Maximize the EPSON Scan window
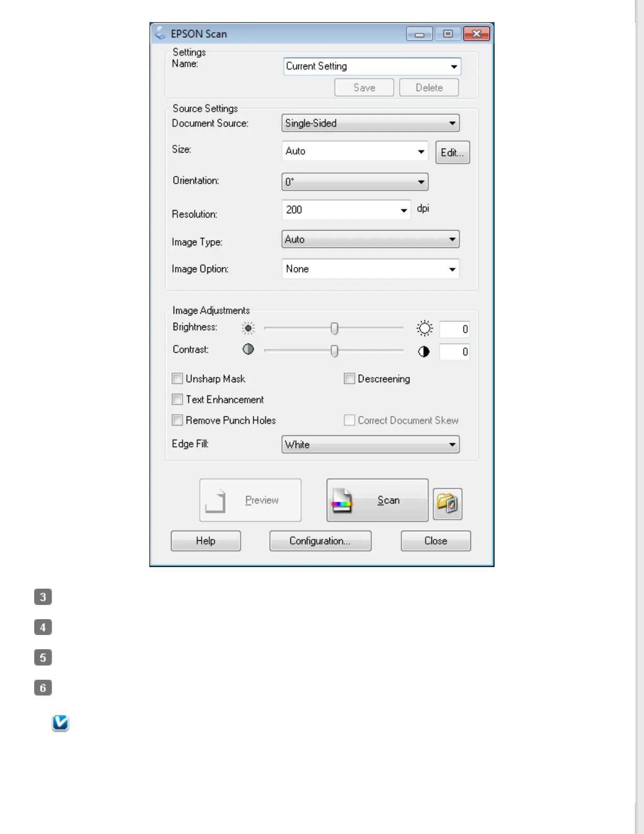 tap(448, 34)
